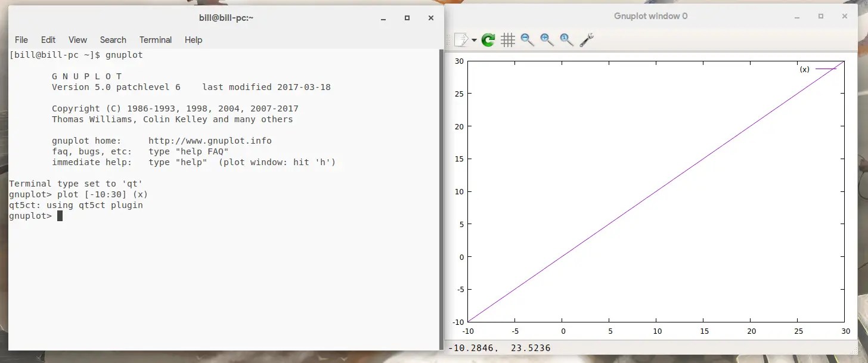Open the Edit menu in the terminal
The height and width of the screenshot is (363, 868).
point(48,40)
